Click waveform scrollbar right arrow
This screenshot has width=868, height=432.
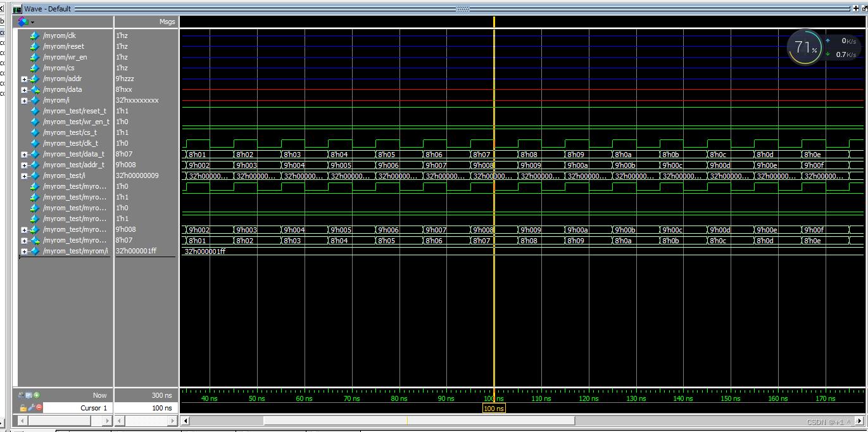point(859,421)
